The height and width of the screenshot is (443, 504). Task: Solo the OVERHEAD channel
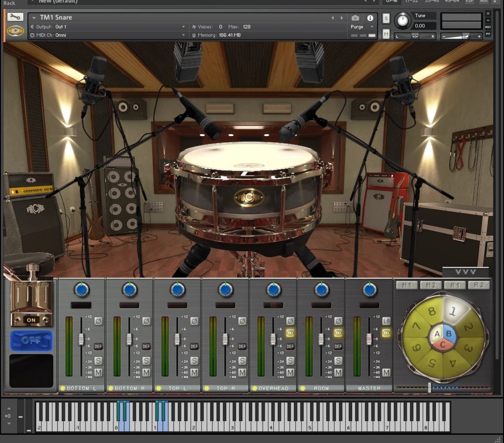(290, 361)
